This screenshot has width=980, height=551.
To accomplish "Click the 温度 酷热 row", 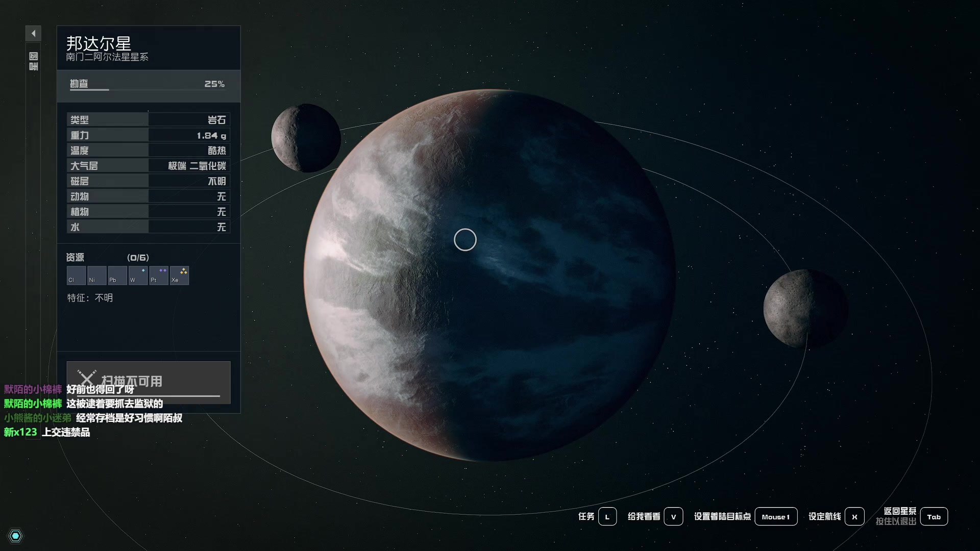I will [149, 151].
